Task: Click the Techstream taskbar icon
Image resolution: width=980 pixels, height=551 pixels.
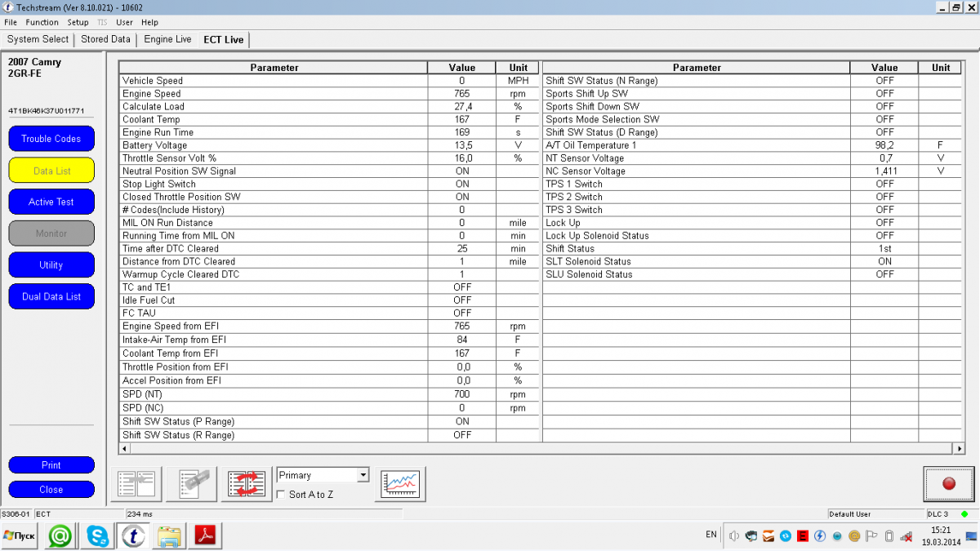Action: coord(133,536)
